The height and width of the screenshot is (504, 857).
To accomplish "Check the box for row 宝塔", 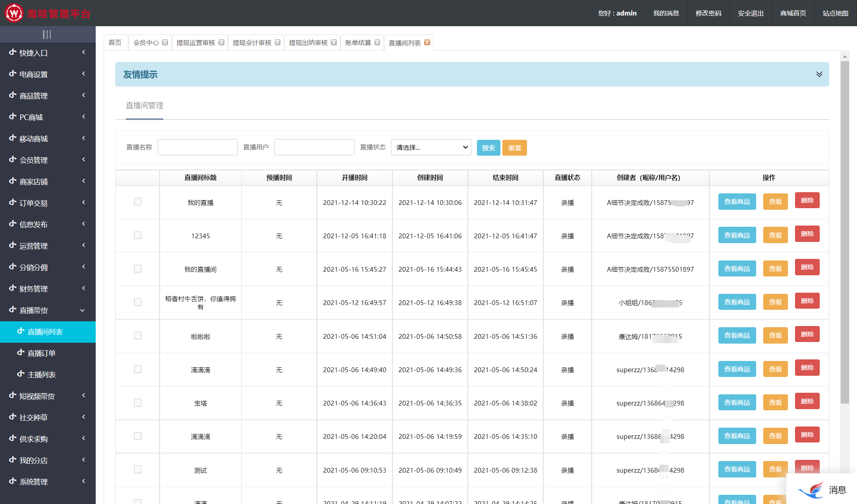I will tap(138, 403).
